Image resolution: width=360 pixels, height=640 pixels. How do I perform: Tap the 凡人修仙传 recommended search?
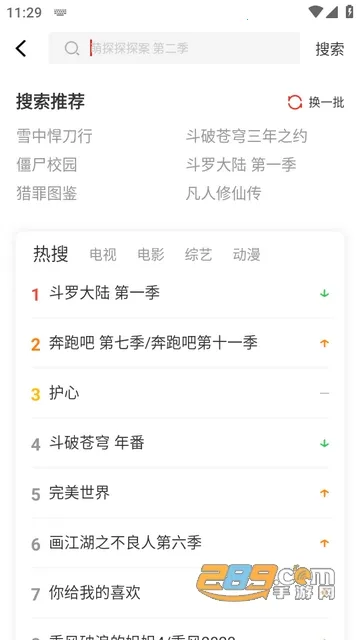click(224, 193)
